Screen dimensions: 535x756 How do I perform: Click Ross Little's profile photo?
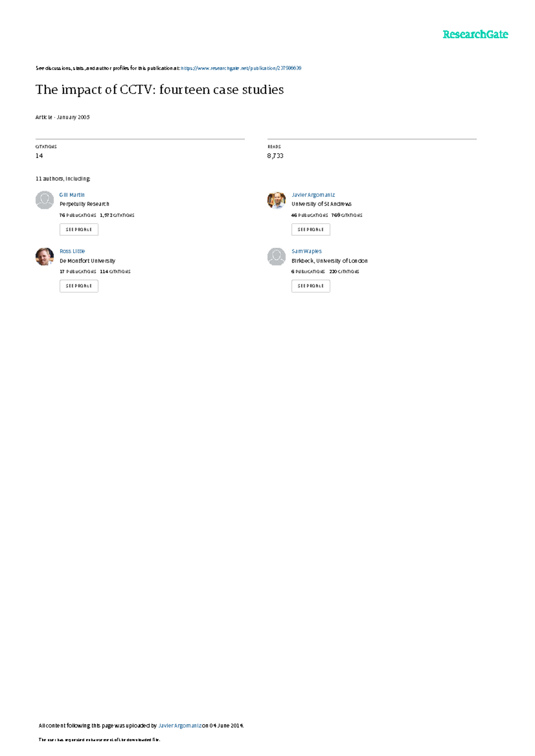[45, 257]
